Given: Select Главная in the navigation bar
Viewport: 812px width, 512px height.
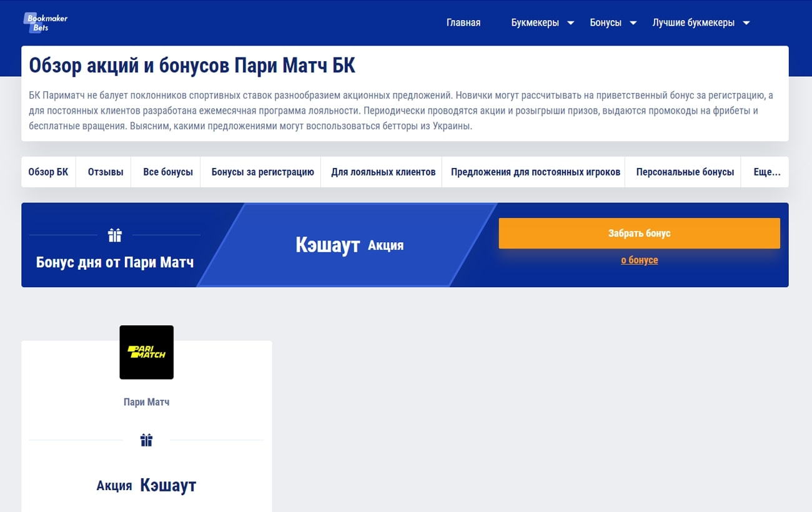Looking at the screenshot, I should (463, 22).
